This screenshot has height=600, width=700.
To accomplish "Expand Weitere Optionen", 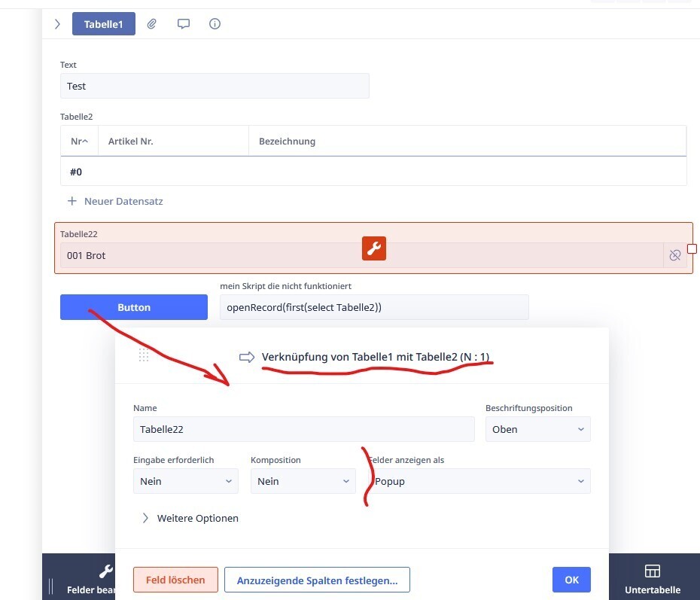I will 190,518.
